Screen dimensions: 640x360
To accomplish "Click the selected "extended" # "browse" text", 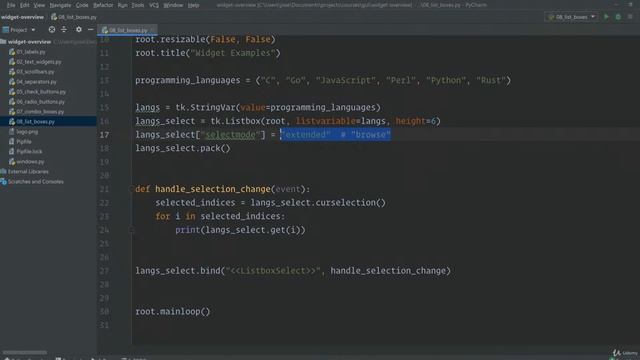I will click(x=336, y=134).
